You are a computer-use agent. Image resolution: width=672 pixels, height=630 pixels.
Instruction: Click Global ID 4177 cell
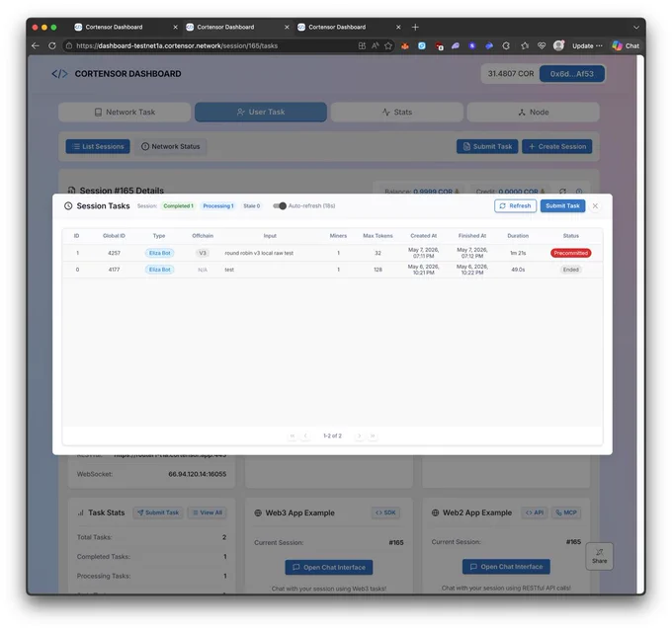coord(114,270)
